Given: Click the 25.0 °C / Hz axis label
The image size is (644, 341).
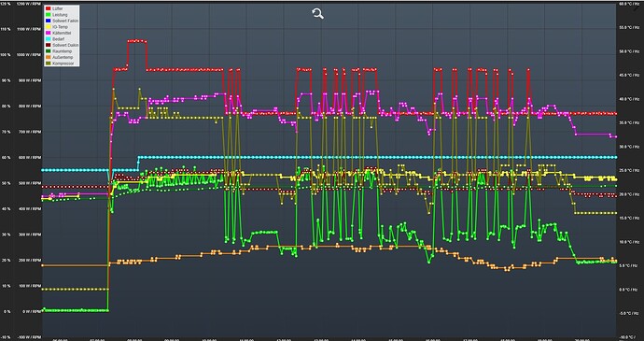Looking at the screenshot, I should point(629,170).
